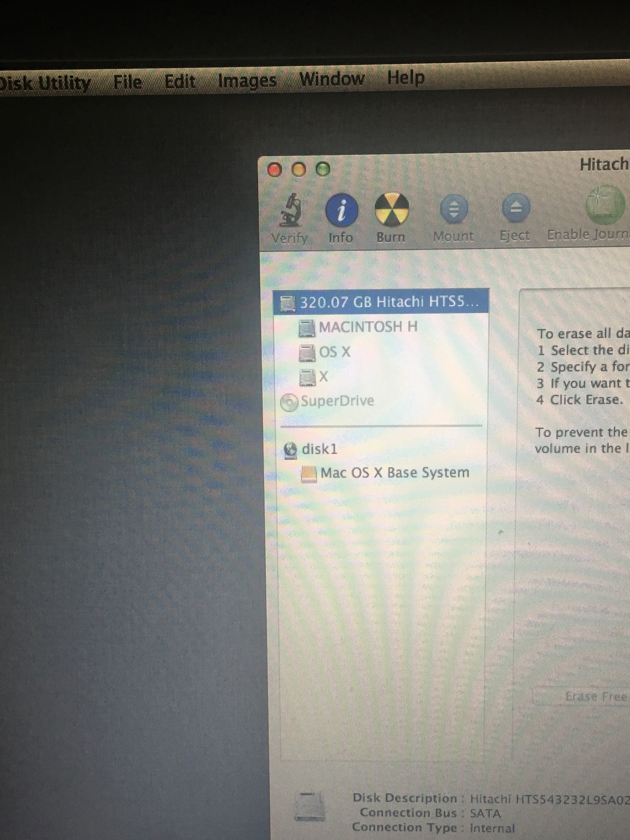Select the 320.07 GB Hitachi disk
This screenshot has width=630, height=840.
pos(381,302)
